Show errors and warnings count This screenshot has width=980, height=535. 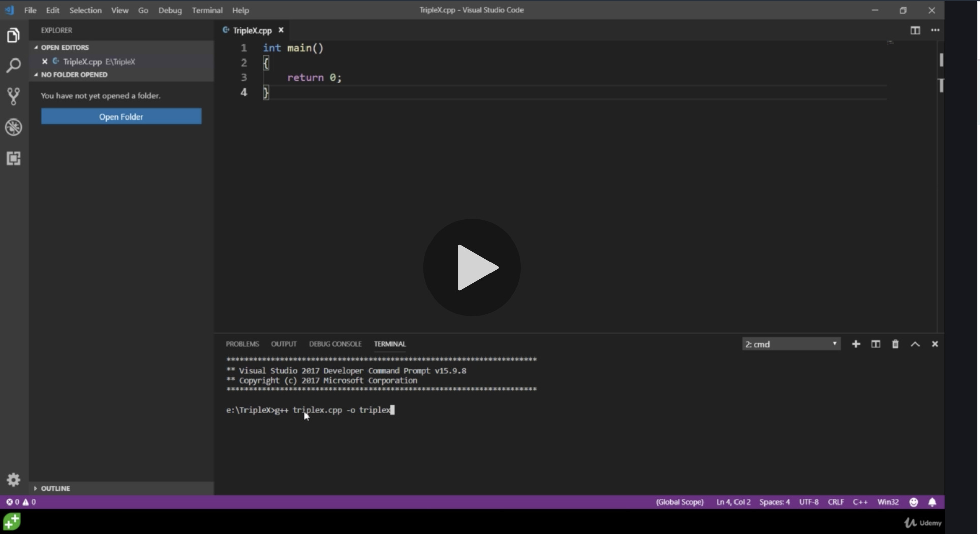click(x=21, y=502)
